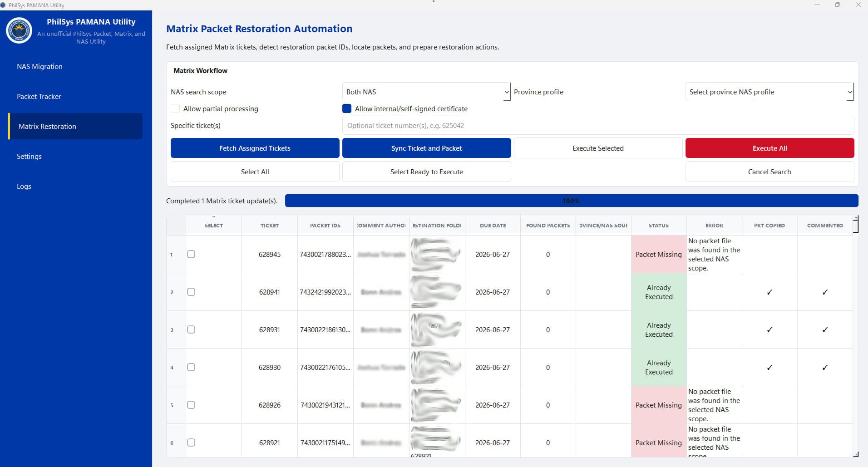Click the Commented checkmark for ticket 628930
The image size is (868, 467).
(x=825, y=368)
